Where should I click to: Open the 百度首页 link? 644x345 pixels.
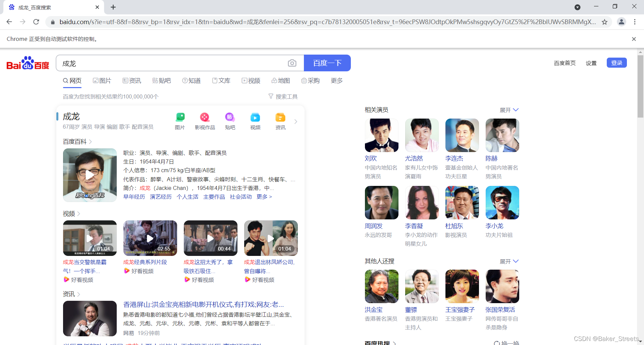coord(565,63)
